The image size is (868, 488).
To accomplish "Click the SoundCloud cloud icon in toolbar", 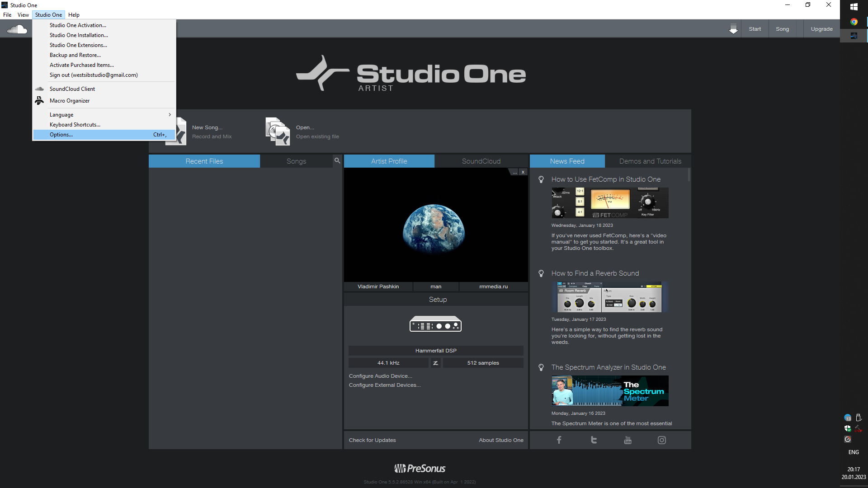I will [x=17, y=29].
